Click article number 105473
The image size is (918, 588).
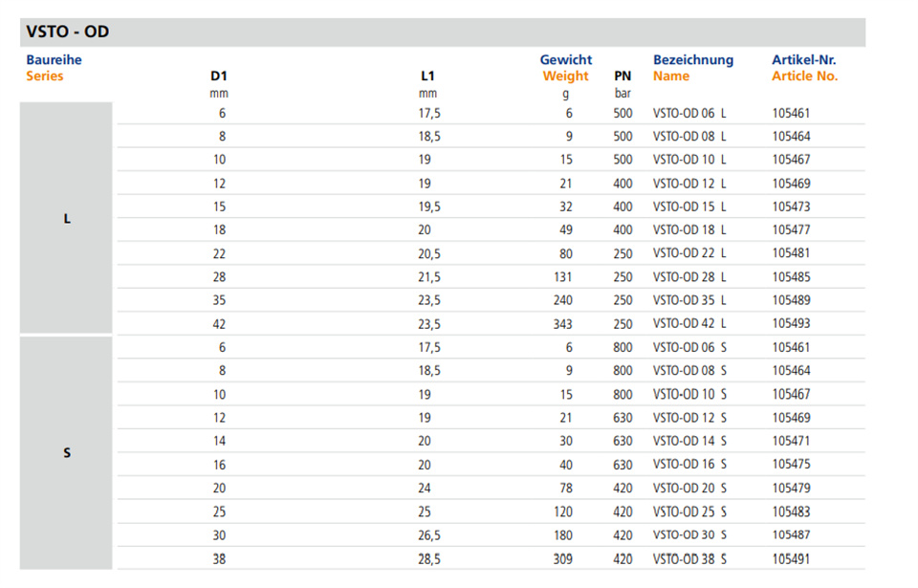pyautogui.click(x=791, y=207)
